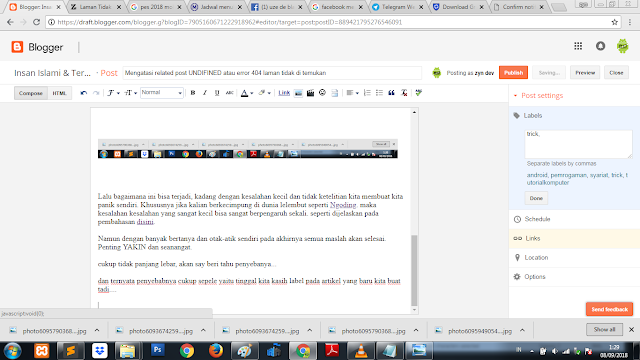Click the redo arrow in editor toolbar
The height and width of the screenshot is (360, 640).
96,93
